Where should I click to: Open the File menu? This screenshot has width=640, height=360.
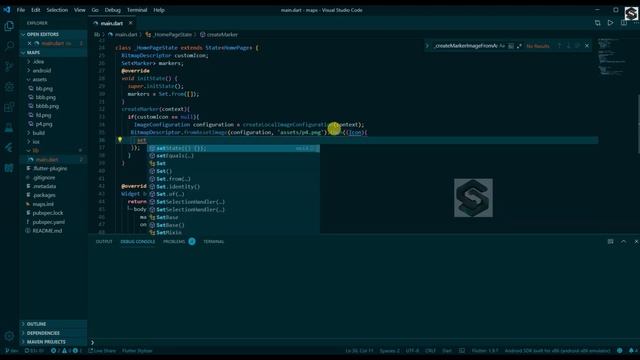[21, 10]
